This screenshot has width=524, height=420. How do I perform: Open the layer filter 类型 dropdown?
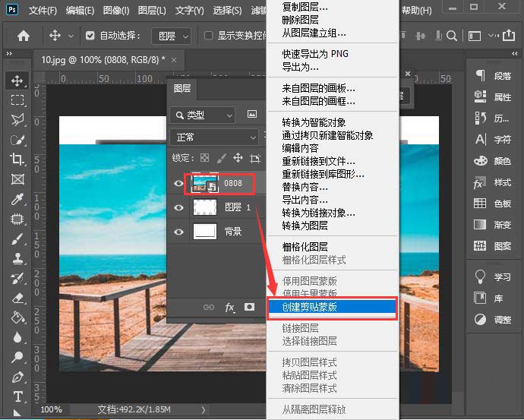coord(203,115)
